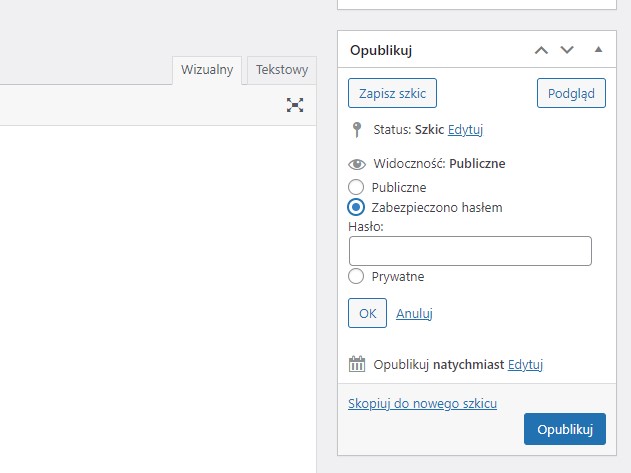Image resolution: width=631 pixels, height=473 pixels.
Task: Click the blue Opublikuj button
Action: (564, 429)
